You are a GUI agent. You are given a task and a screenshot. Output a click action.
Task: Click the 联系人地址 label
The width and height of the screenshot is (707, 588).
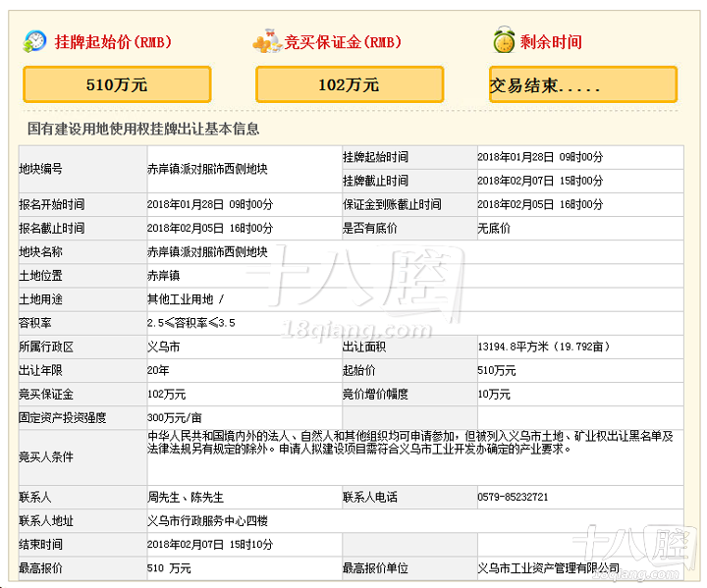coord(46,521)
